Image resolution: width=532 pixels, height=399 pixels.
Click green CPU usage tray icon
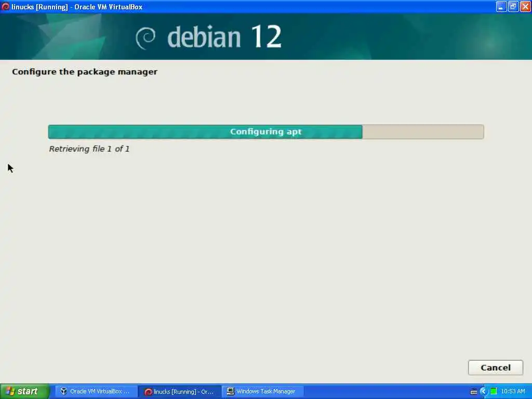(x=494, y=392)
